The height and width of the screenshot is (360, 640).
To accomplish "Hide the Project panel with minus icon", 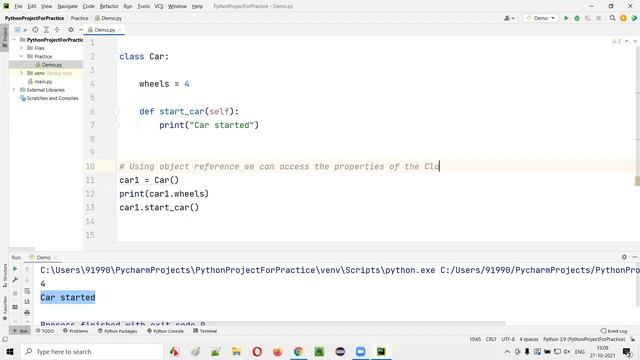I will 80,30.
